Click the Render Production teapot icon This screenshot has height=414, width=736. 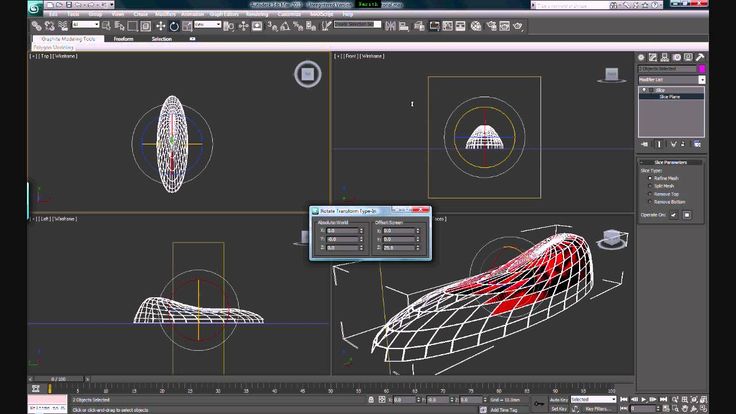pyautogui.click(x=518, y=26)
